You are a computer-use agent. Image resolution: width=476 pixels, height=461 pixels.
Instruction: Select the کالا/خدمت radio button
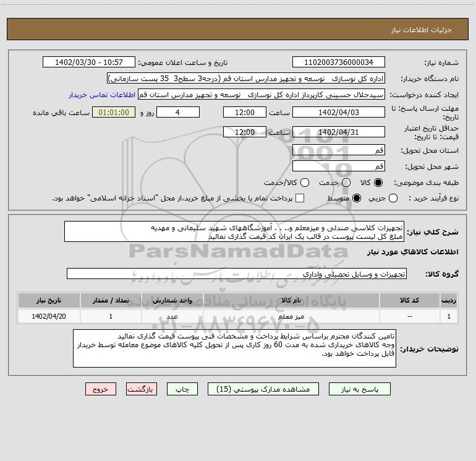point(305,183)
